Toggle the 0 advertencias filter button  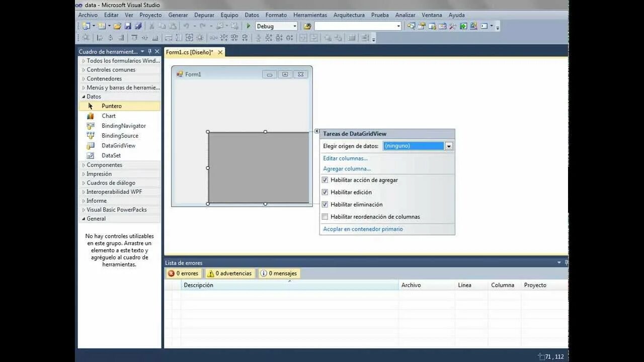(229, 274)
